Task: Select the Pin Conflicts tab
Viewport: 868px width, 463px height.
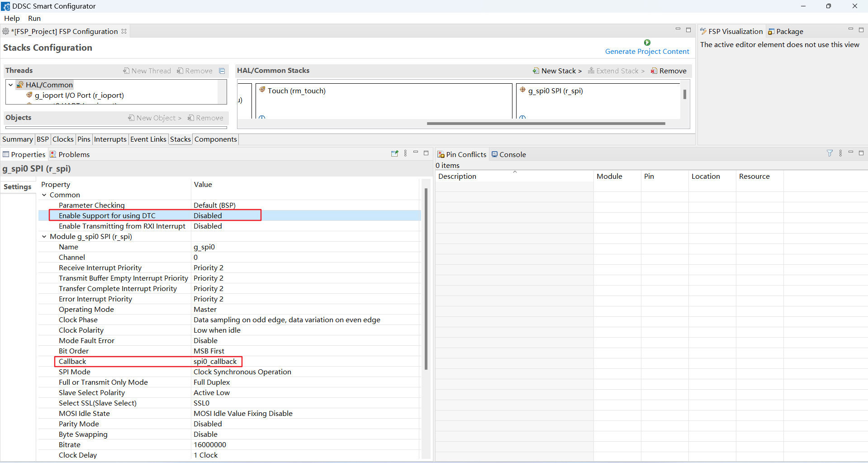Action: tap(462, 155)
